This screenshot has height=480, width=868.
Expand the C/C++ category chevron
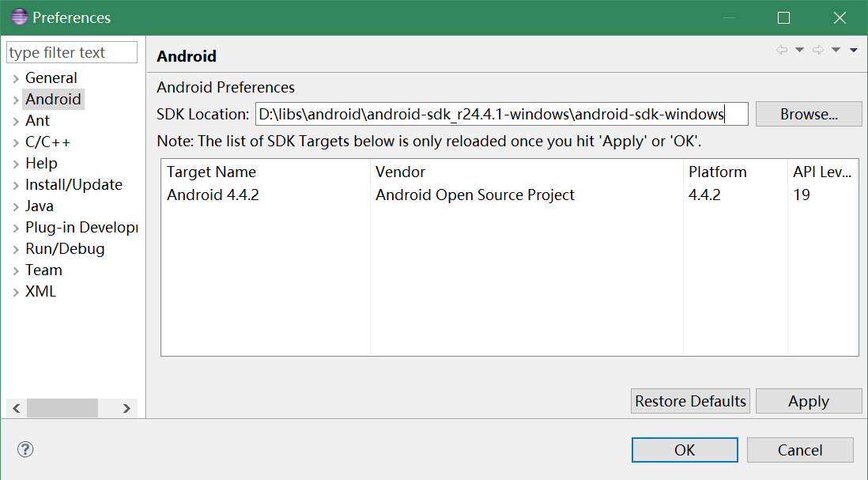click(x=16, y=142)
